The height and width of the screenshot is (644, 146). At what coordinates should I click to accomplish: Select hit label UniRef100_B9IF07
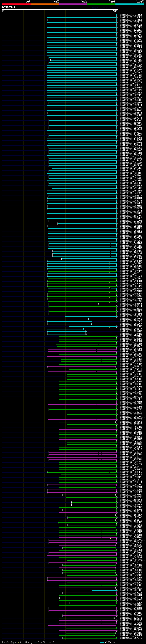pyautogui.click(x=131, y=357)
